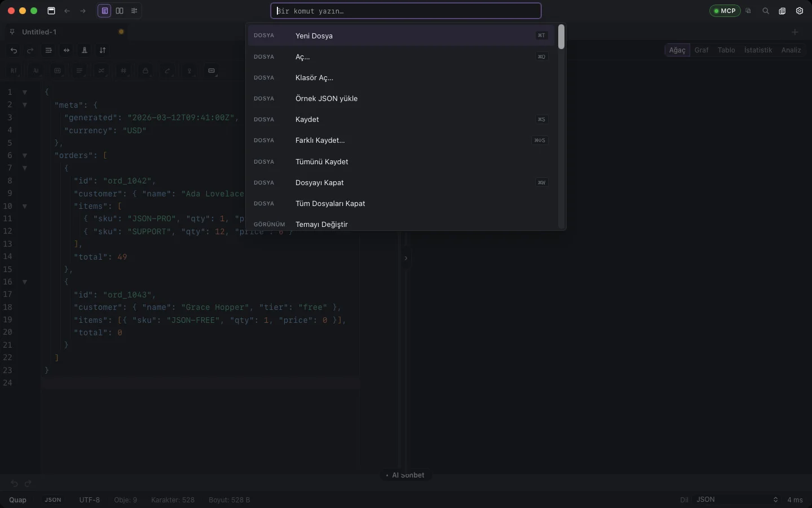
Task: Select the single editor layout icon
Action: pyautogui.click(x=105, y=11)
